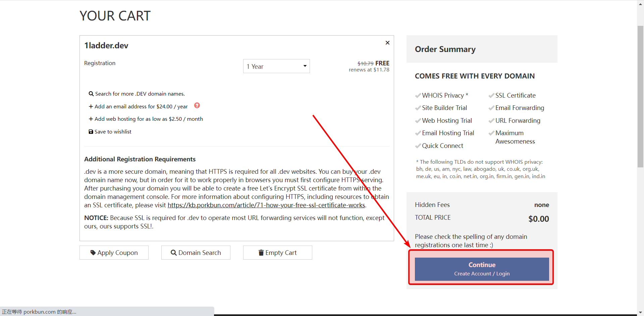This screenshot has width=644, height=316.
Task: Remove 1ladder.dev using the X
Action: [x=387, y=43]
